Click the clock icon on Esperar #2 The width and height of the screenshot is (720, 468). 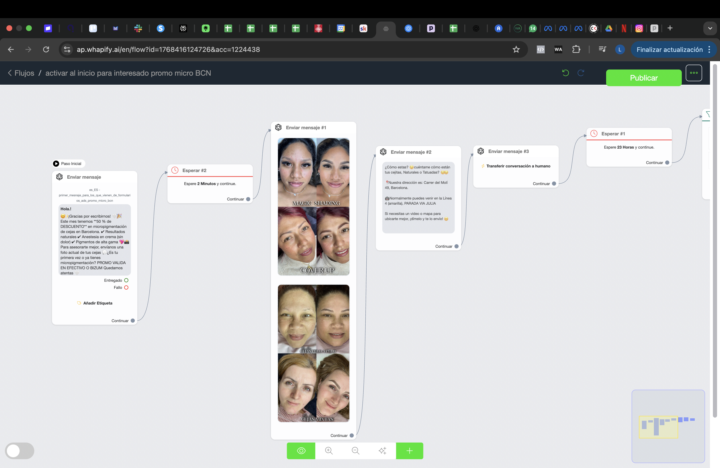point(175,170)
